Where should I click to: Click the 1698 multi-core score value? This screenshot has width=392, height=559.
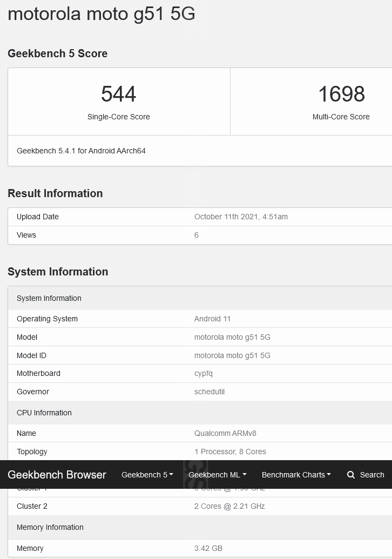pos(341,94)
